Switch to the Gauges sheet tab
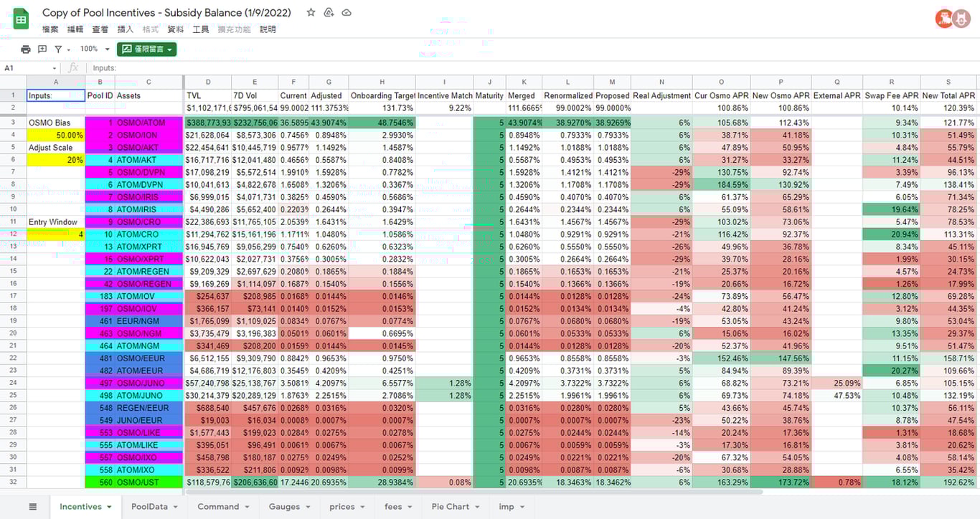 tap(284, 506)
